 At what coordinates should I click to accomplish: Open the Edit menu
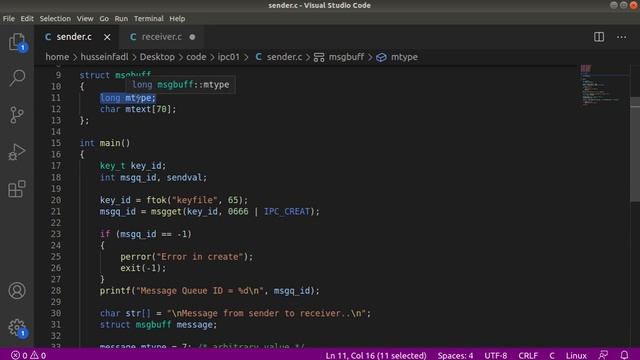(27, 19)
